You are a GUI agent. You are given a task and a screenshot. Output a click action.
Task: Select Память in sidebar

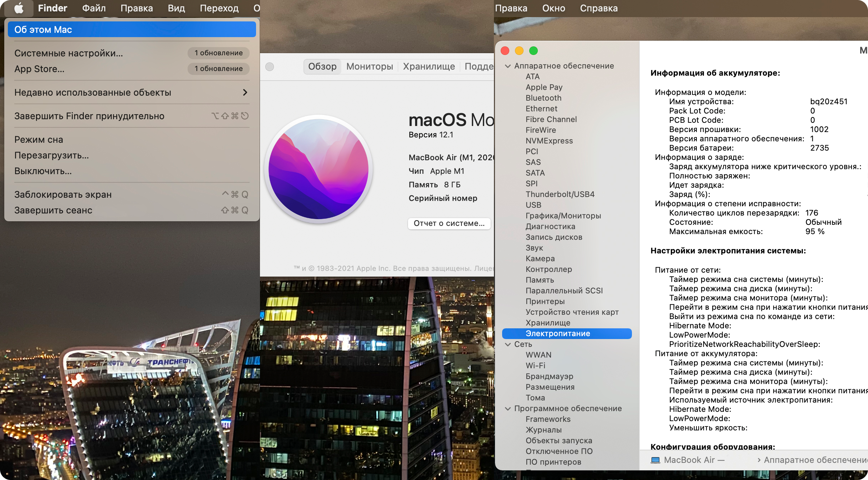[540, 280]
